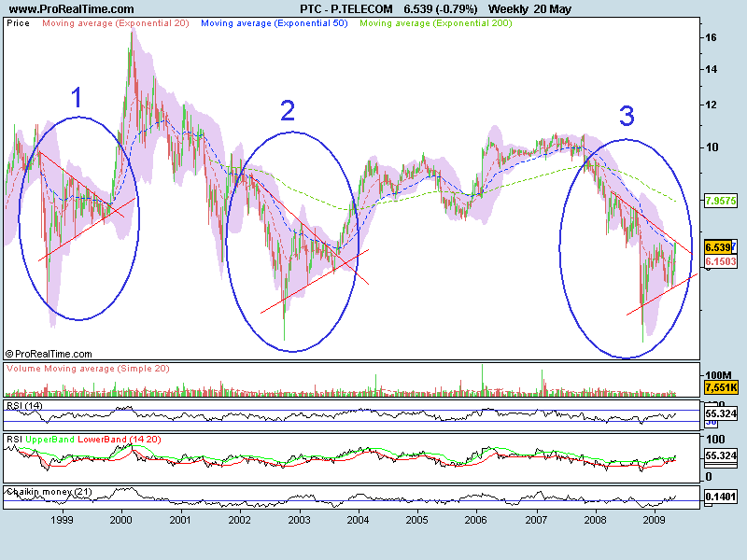Click the 2005 year on time axis
The width and height of the screenshot is (747, 560).
pos(416,520)
